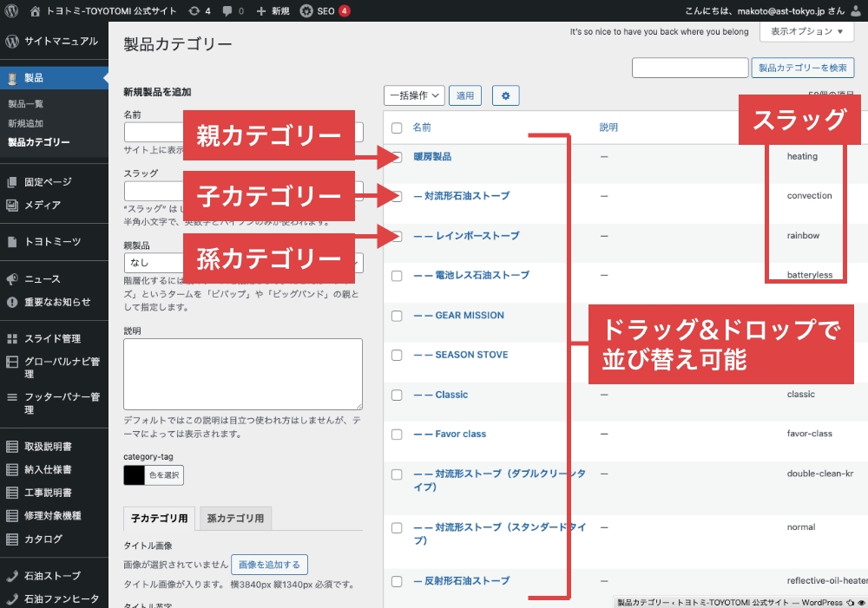Click the 適用 apply button
Image resolution: width=868 pixels, height=608 pixels.
[x=465, y=95]
